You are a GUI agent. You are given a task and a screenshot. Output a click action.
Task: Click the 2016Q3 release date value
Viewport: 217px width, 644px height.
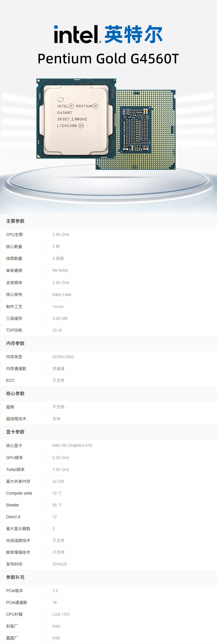pos(59,564)
